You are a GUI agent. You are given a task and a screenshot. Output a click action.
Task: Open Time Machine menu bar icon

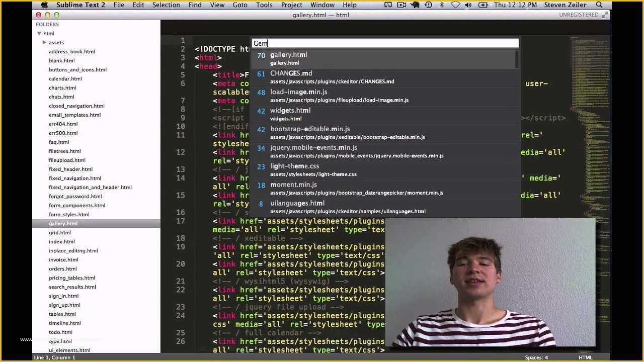[x=428, y=5]
